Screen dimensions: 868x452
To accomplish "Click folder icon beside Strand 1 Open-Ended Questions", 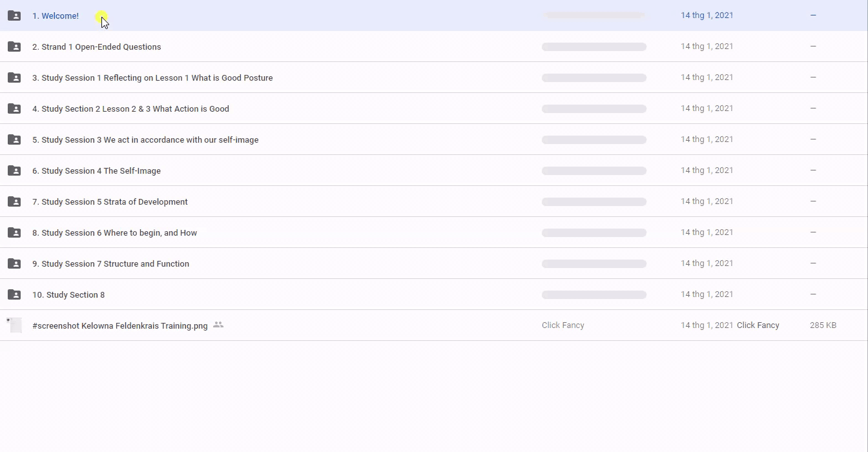I will (x=14, y=46).
